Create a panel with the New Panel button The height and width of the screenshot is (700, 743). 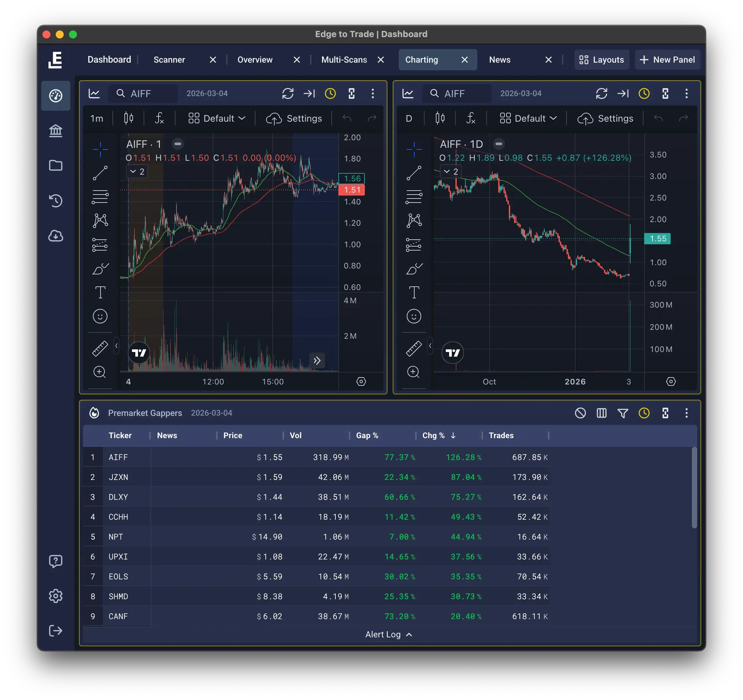[667, 60]
